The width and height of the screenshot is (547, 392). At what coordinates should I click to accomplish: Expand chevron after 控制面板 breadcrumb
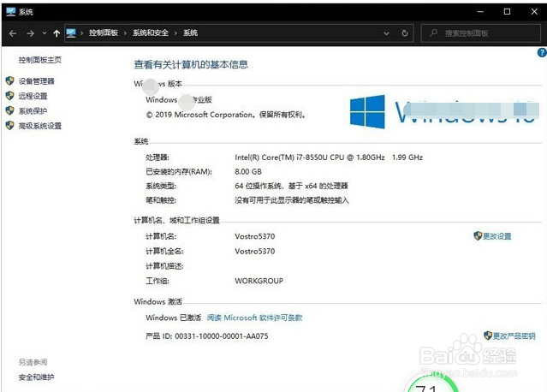[125, 33]
